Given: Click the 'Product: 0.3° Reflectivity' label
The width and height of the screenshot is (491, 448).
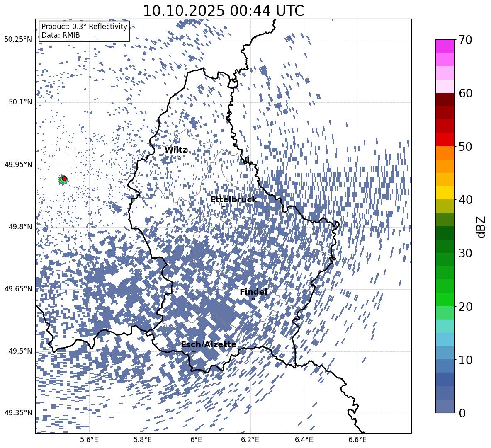Looking at the screenshot, I should pos(84,27).
